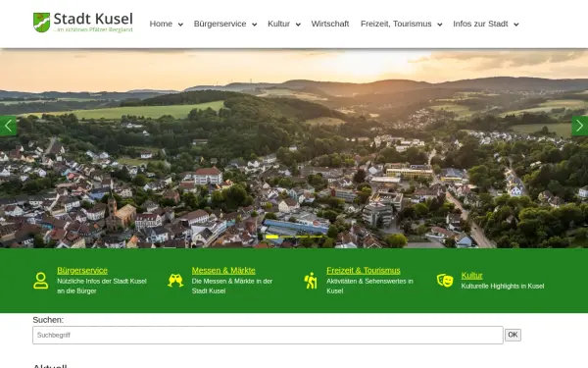The image size is (588, 368).
Task: Click the Messen & Märkte glasses icon
Action: click(x=175, y=281)
